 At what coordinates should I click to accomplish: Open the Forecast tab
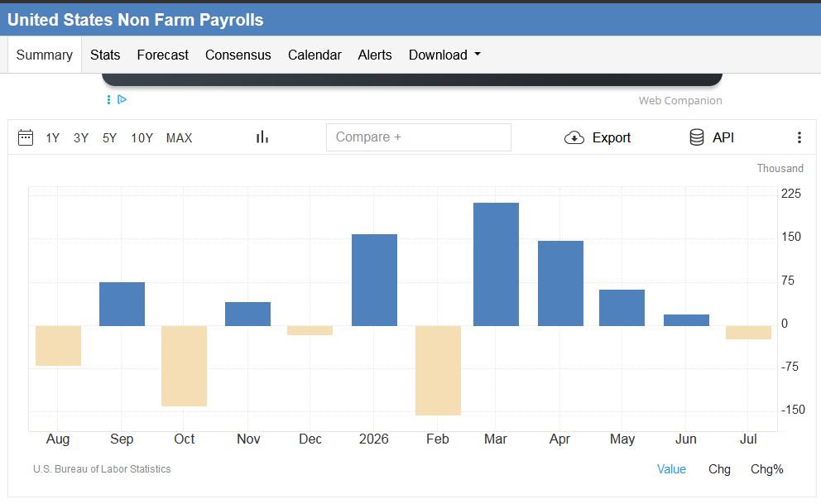click(x=163, y=55)
